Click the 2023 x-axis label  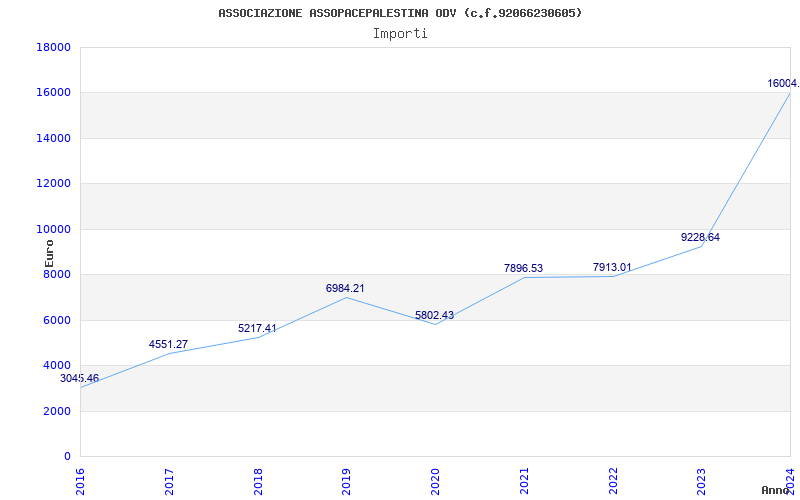[x=702, y=482]
